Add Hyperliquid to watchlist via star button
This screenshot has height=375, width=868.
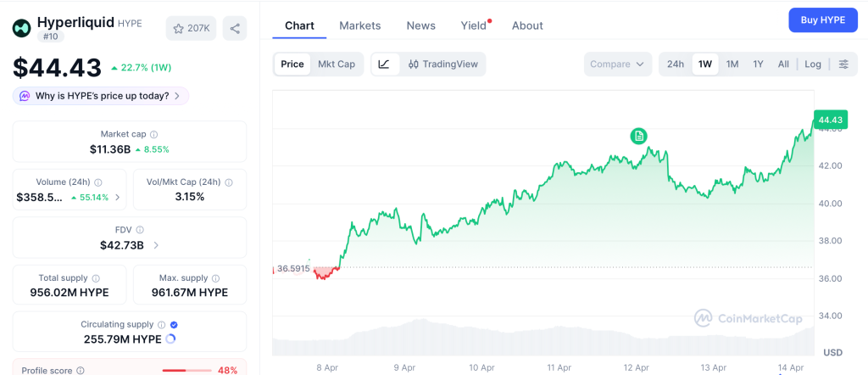[191, 28]
